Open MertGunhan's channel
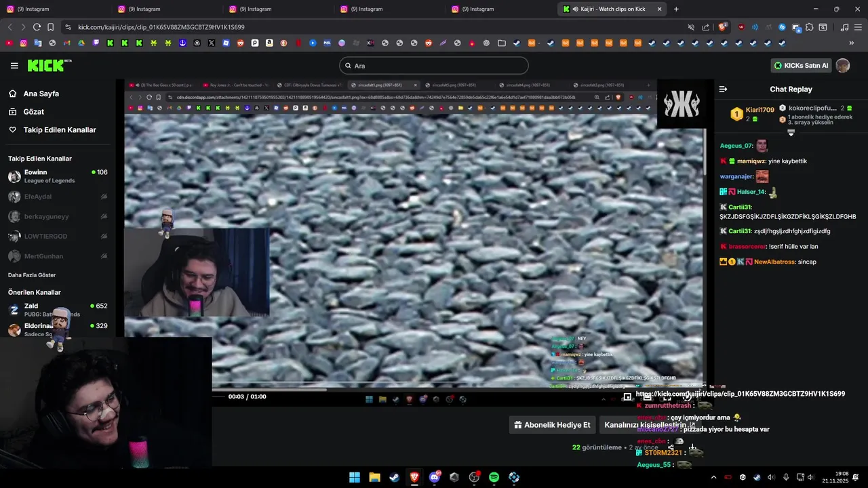The width and height of the screenshot is (868, 488). 58,256
